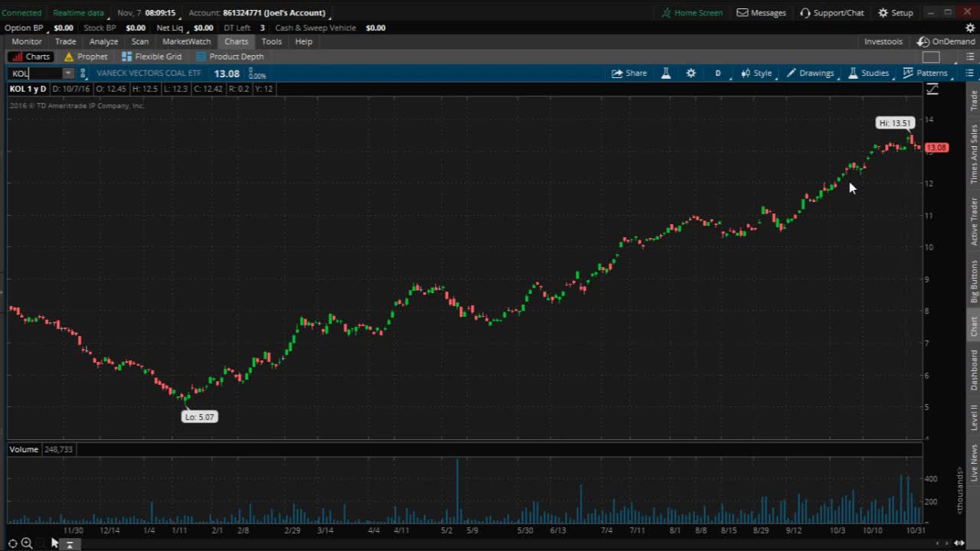
Task: Open the Setup menu
Action: click(x=895, y=13)
